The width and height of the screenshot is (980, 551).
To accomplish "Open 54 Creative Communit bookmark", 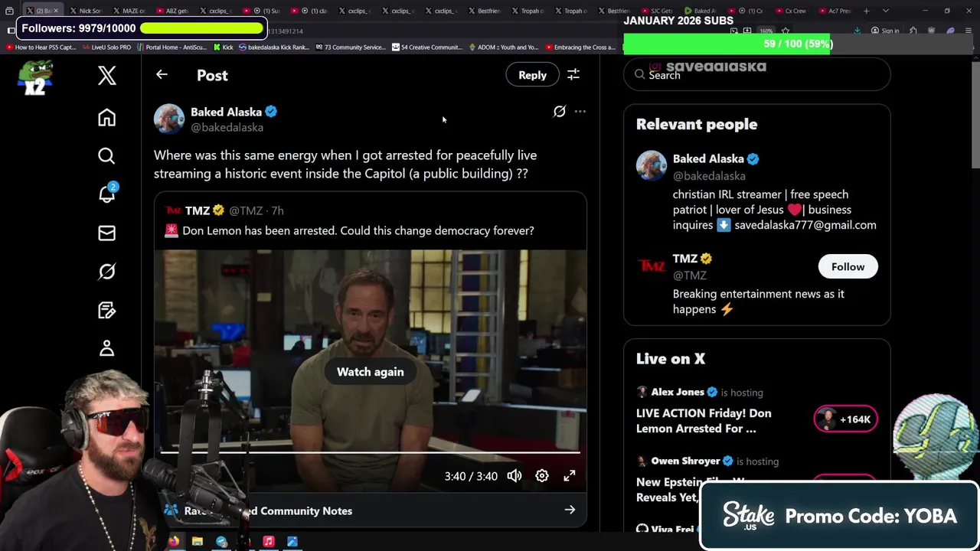I will (426, 47).
